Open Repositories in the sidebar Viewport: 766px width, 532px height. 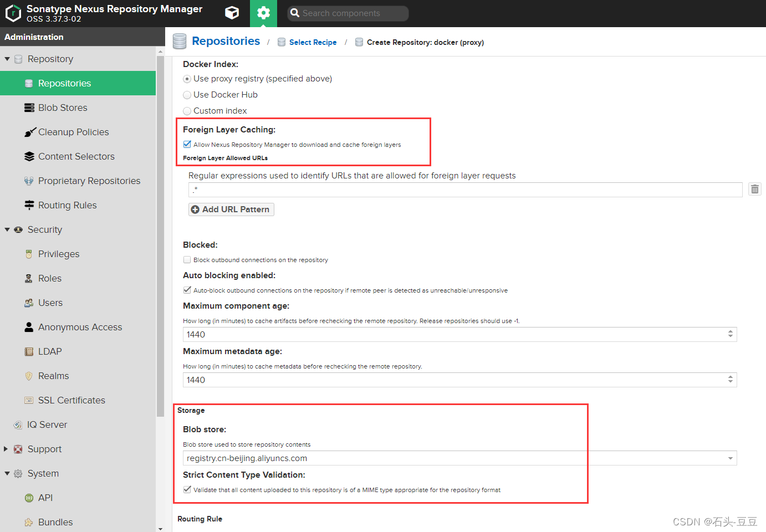(x=78, y=83)
